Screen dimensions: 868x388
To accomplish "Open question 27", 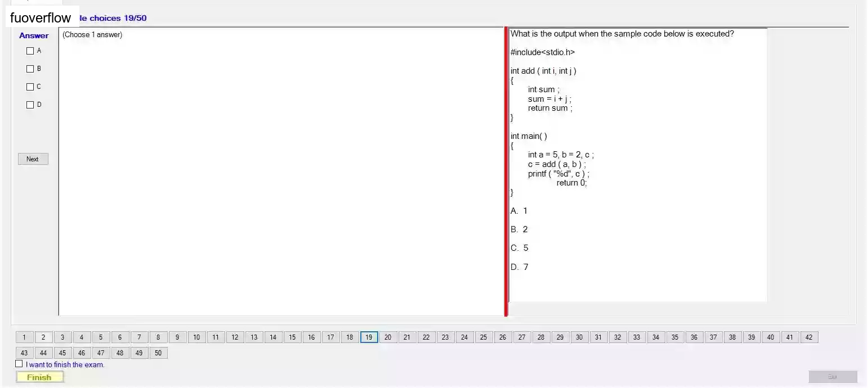I will click(x=522, y=337).
